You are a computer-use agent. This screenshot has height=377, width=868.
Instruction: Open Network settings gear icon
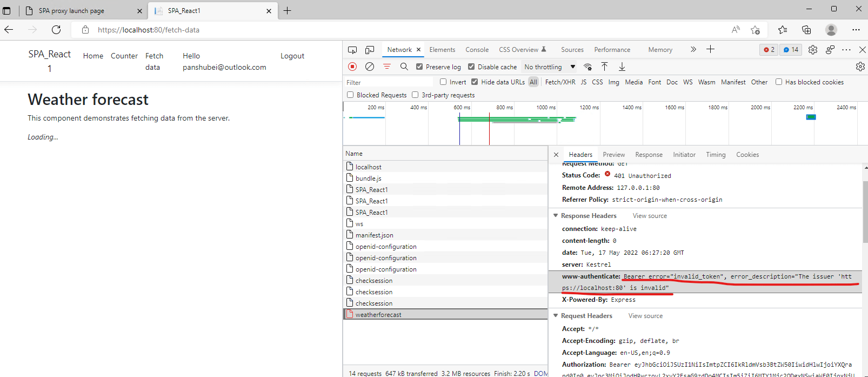(x=860, y=67)
